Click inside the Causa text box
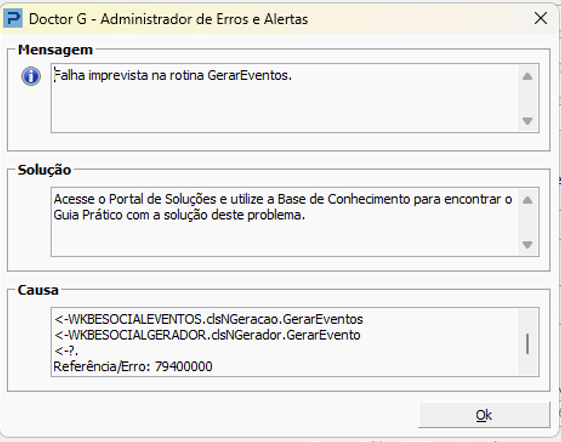Image resolution: width=561 pixels, height=442 pixels. coord(285,342)
